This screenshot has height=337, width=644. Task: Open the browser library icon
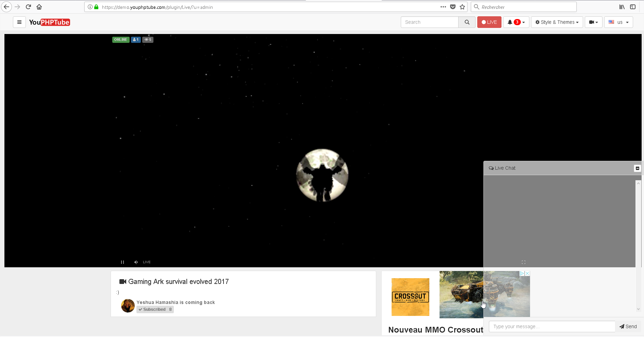tap(622, 7)
